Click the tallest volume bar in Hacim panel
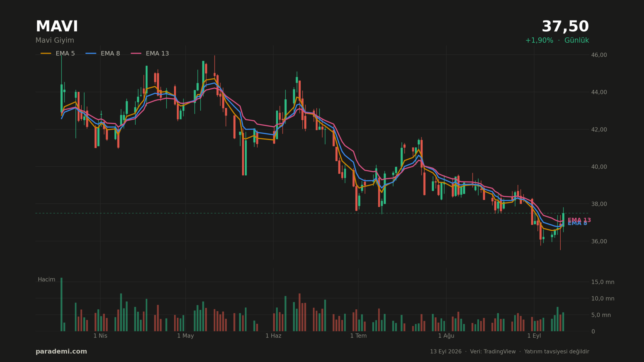This screenshot has width=644, height=362. [x=62, y=304]
